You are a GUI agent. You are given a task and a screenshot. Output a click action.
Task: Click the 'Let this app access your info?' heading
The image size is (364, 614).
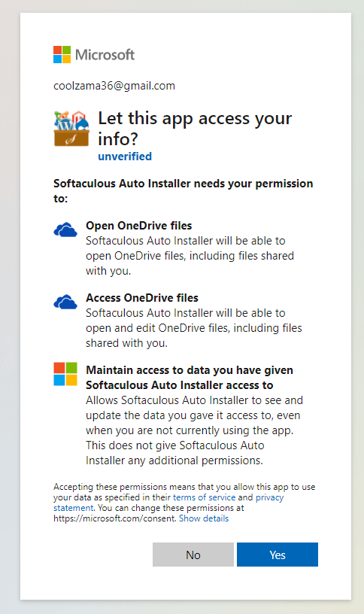195,129
